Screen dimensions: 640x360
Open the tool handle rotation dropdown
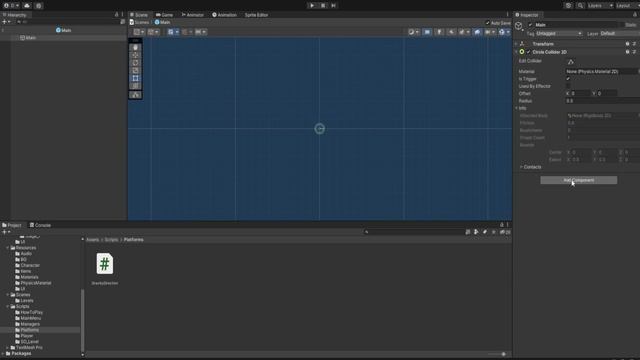[153, 32]
